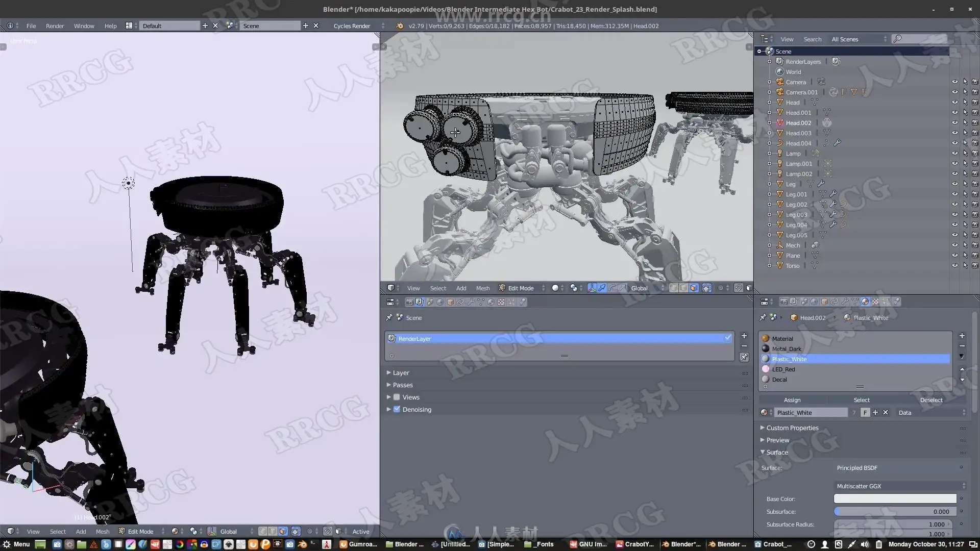Toggle limit selection to visible in right viewport
This screenshot has height=551, width=980.
[707, 288]
